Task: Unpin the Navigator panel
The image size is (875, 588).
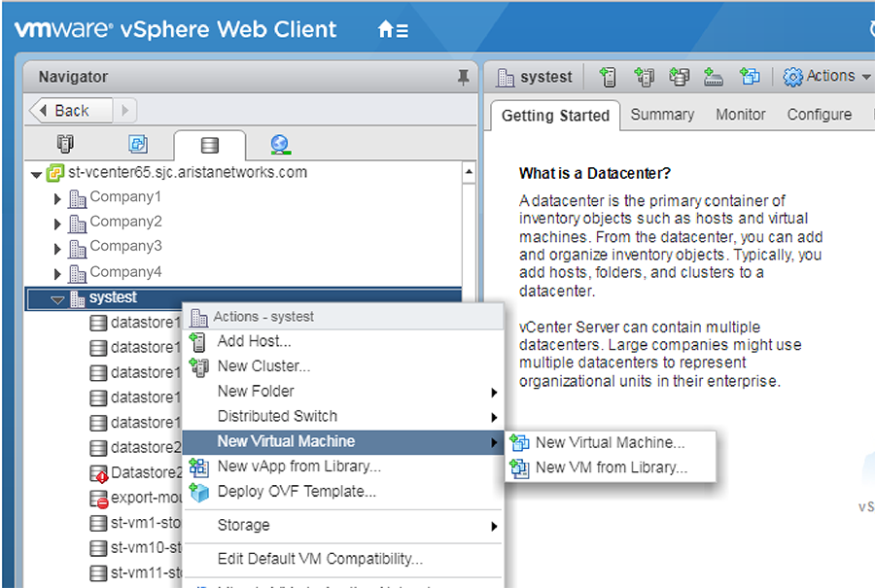Action: [x=464, y=76]
